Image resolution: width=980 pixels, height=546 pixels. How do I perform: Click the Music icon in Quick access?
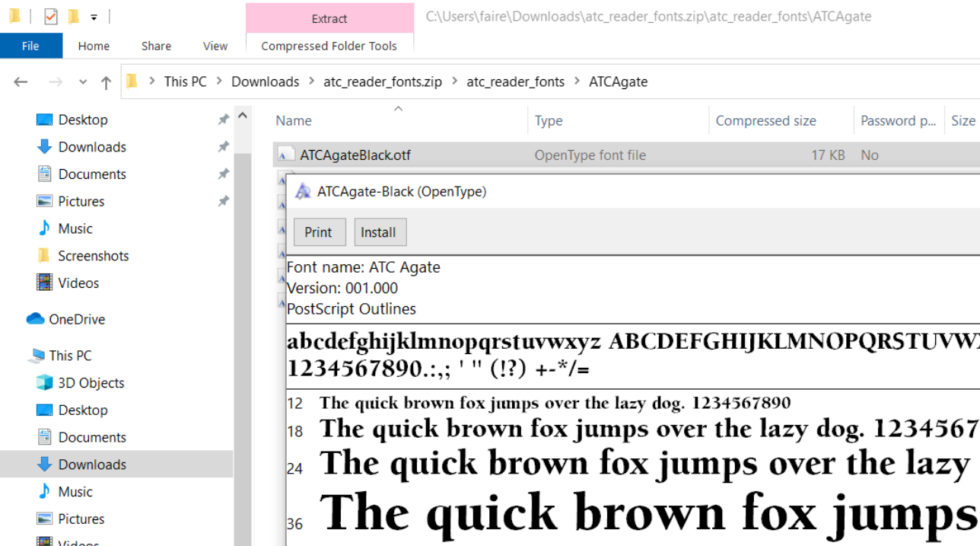point(44,228)
